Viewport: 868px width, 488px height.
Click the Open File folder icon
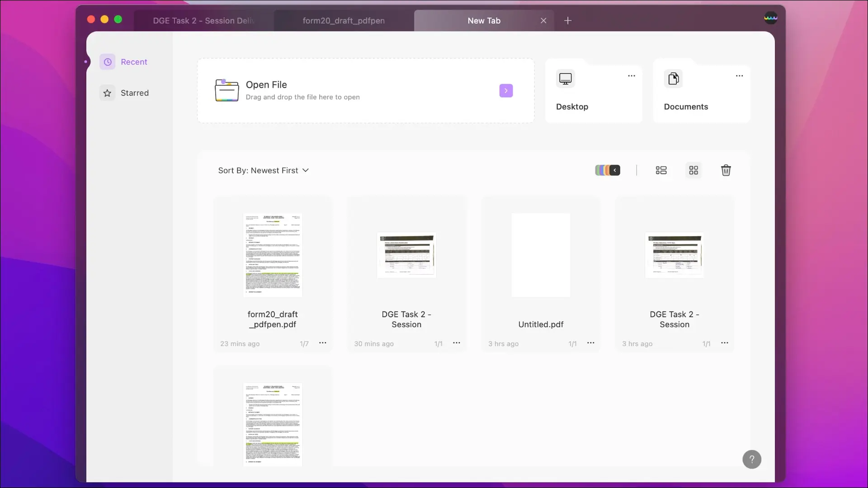click(226, 90)
